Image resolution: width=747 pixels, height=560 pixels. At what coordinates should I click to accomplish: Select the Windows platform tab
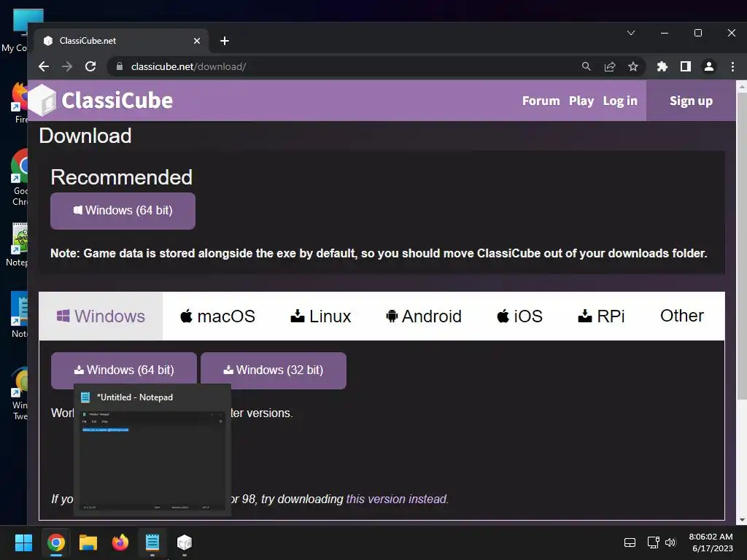click(101, 316)
